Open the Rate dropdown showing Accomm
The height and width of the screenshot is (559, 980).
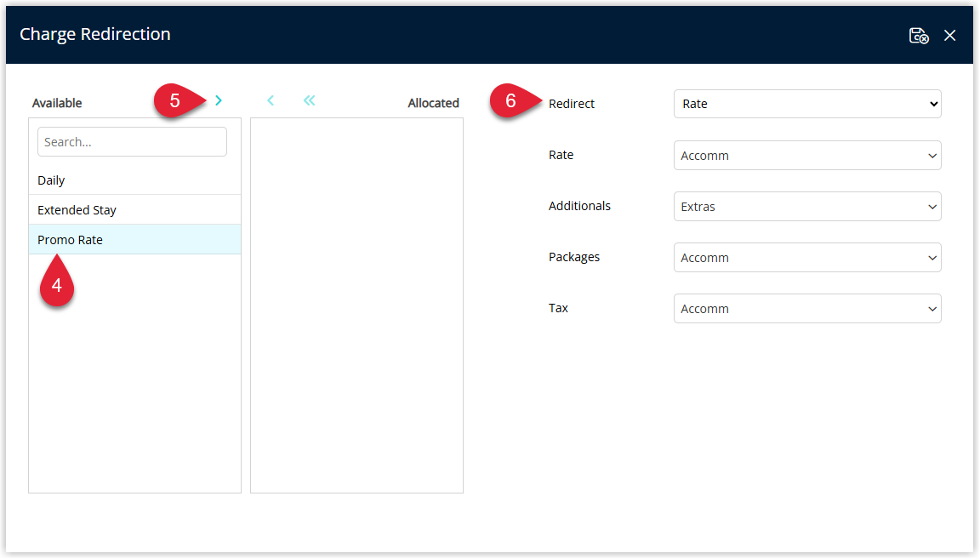tap(807, 155)
